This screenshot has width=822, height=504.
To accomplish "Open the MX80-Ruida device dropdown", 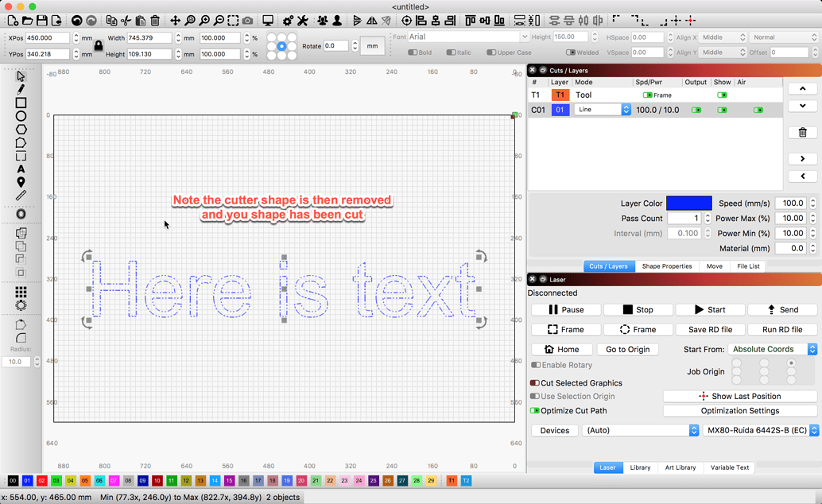I will [760, 430].
